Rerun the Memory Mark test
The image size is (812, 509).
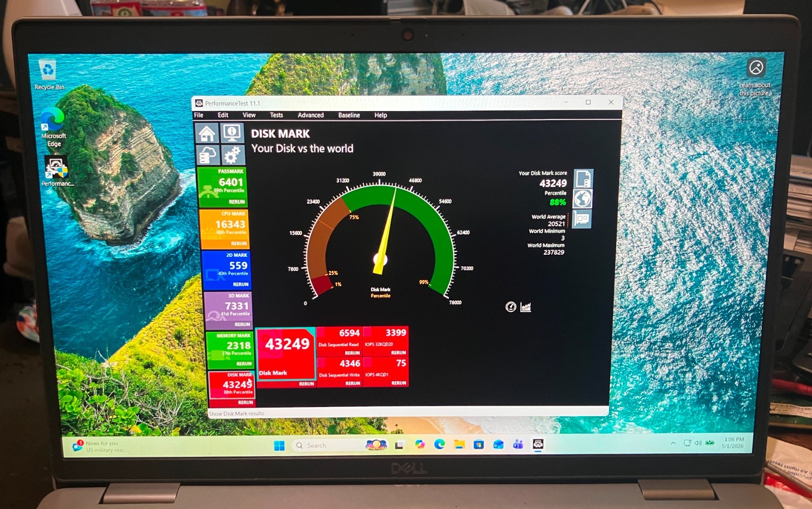click(x=244, y=364)
